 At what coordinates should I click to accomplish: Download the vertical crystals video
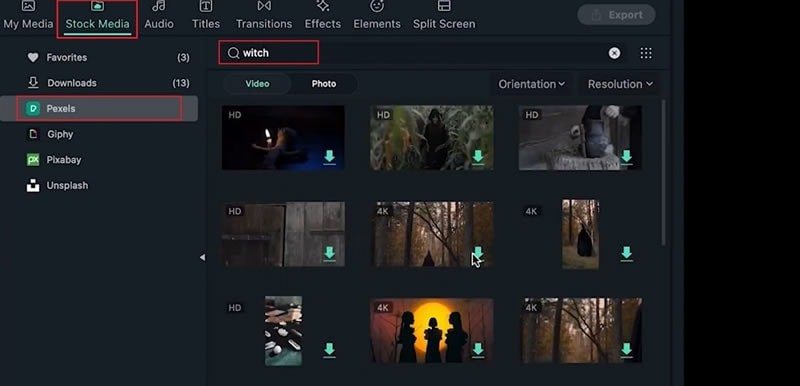point(330,350)
